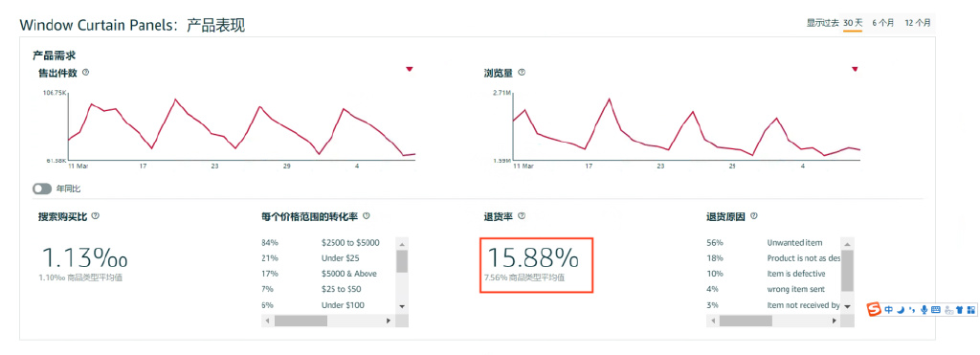Select the 30 天 time range
Image resolution: width=980 pixels, height=355 pixels.
point(853,23)
